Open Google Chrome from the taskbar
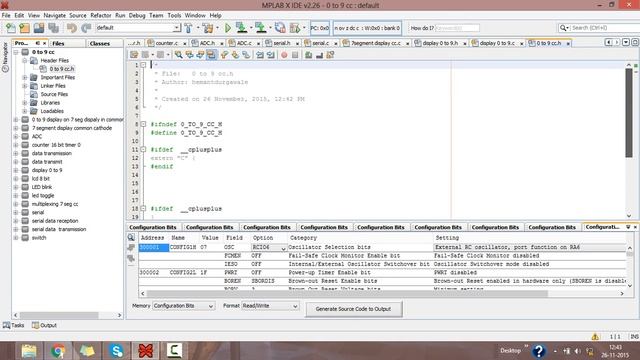Screen dimensions: 640x360 click(x=58, y=351)
